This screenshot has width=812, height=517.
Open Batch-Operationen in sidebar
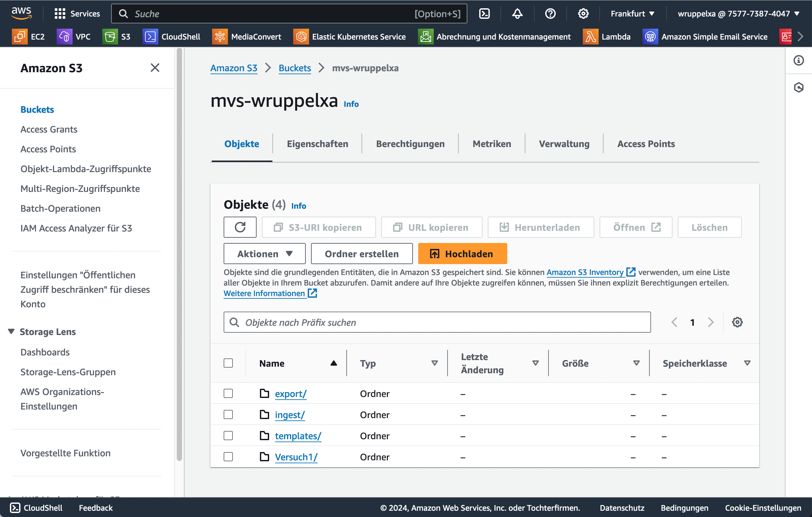pyautogui.click(x=60, y=208)
